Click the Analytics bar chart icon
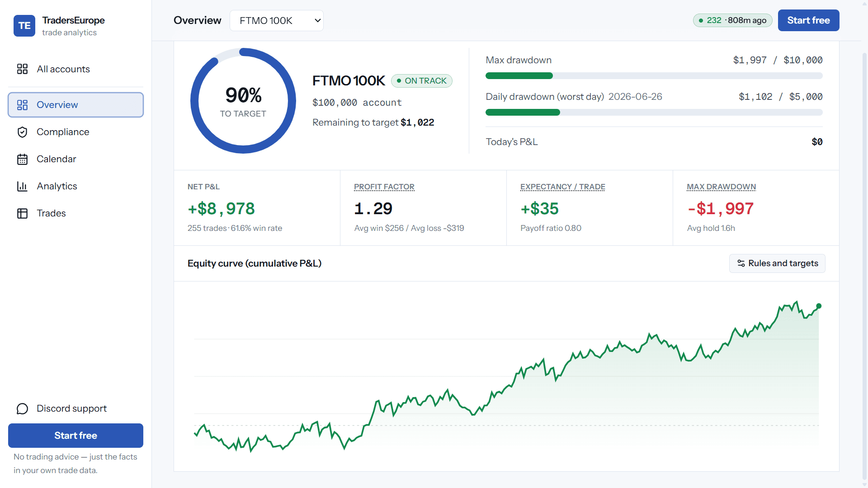The image size is (868, 488). pos(22,186)
